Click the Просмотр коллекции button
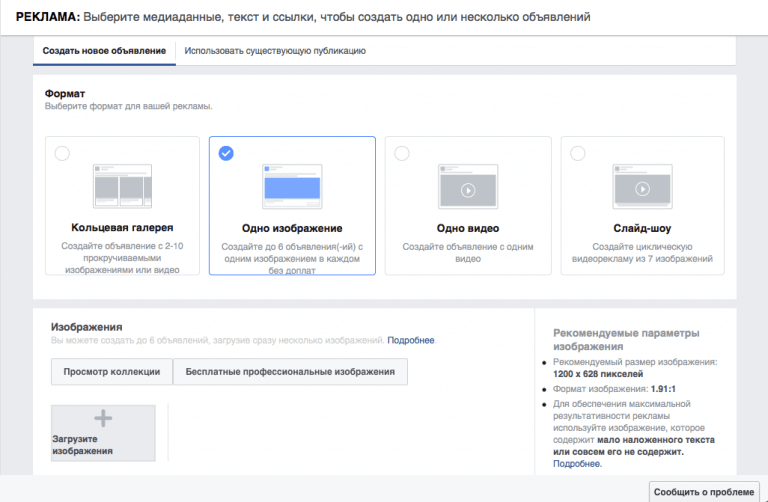The width and height of the screenshot is (768, 502). pos(112,372)
